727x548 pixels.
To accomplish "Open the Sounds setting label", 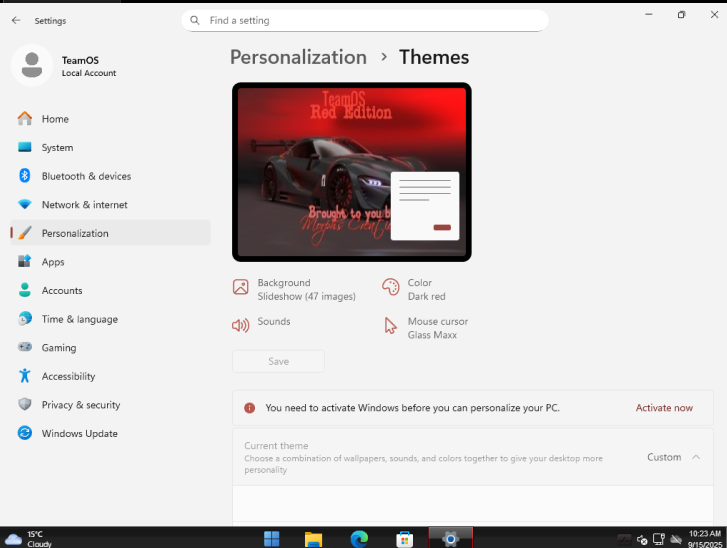I will tap(274, 321).
